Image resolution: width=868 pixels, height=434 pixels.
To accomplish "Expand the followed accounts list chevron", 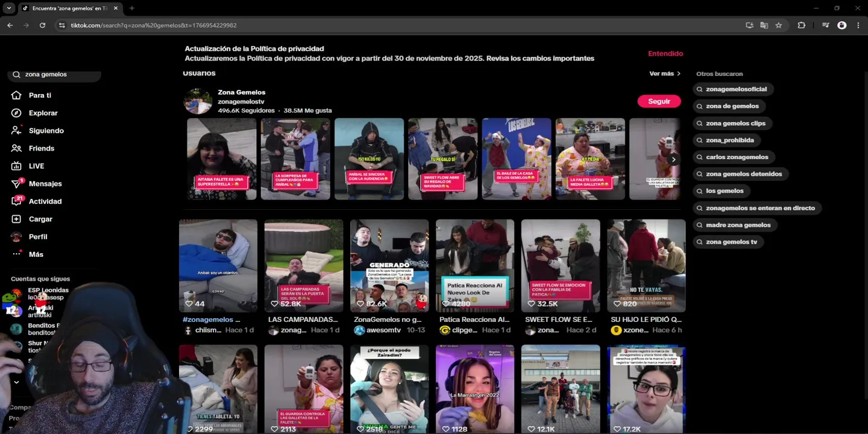I will pyautogui.click(x=16, y=382).
